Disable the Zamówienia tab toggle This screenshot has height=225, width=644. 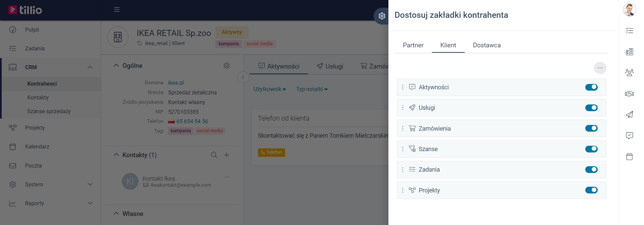pyautogui.click(x=591, y=128)
